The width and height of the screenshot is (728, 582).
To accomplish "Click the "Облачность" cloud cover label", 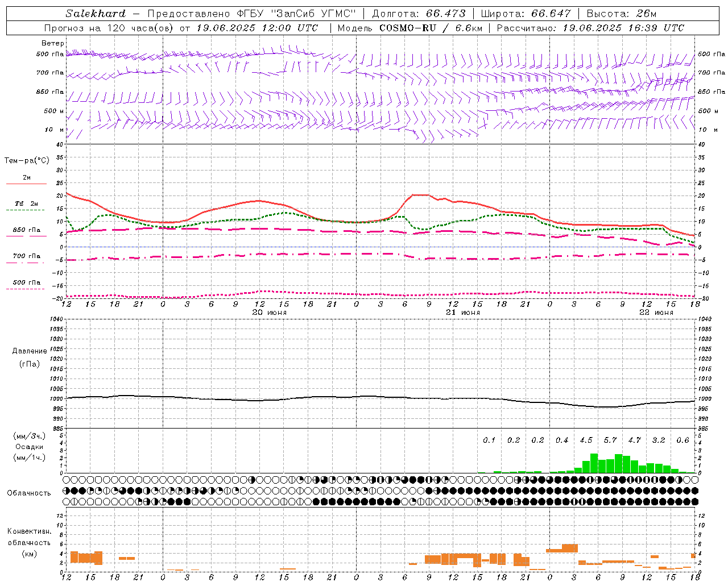I will click(29, 493).
